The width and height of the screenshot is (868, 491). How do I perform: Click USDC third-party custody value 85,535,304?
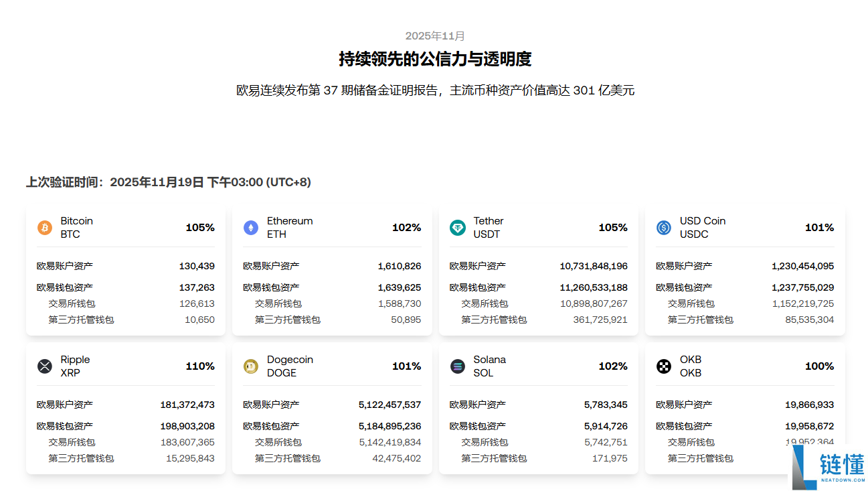pos(810,320)
